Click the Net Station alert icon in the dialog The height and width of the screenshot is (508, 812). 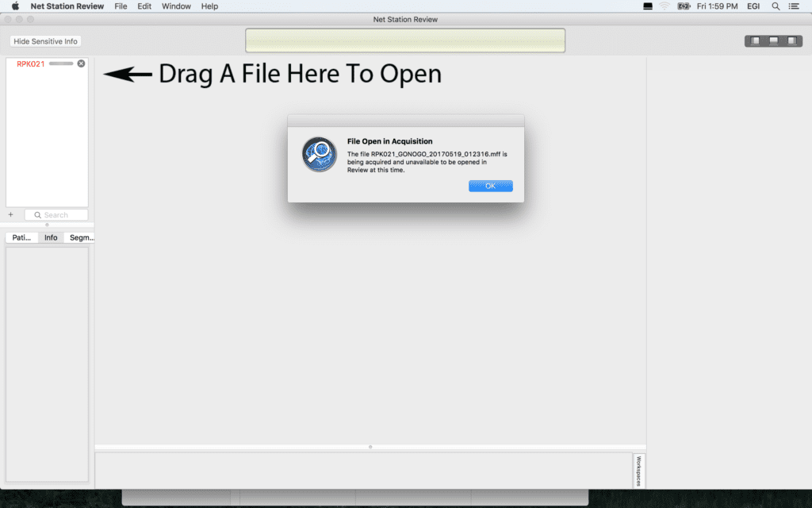[x=319, y=155]
